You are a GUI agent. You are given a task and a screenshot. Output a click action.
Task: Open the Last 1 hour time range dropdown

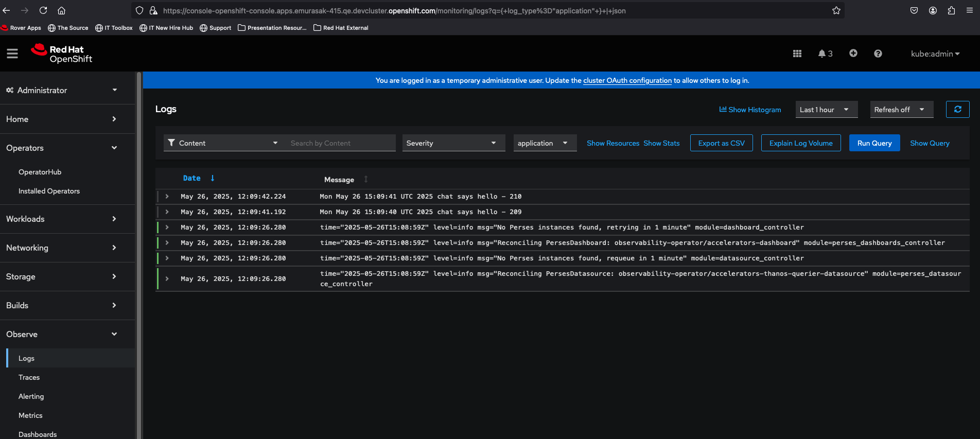[x=826, y=110]
